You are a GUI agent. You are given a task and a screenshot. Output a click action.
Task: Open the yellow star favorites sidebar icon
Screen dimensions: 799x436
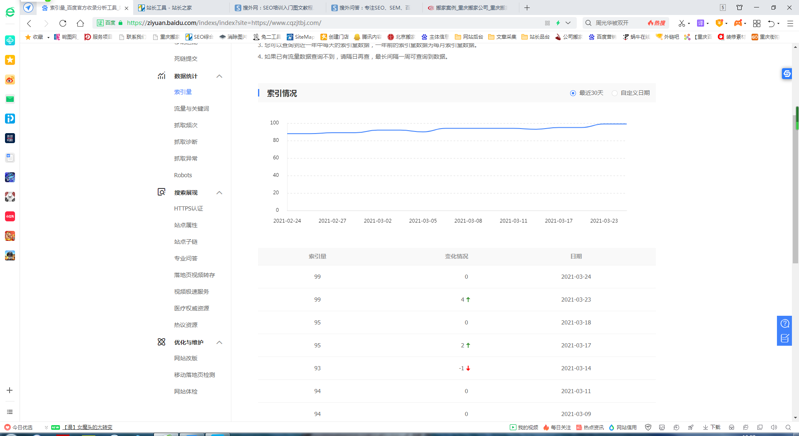(10, 60)
